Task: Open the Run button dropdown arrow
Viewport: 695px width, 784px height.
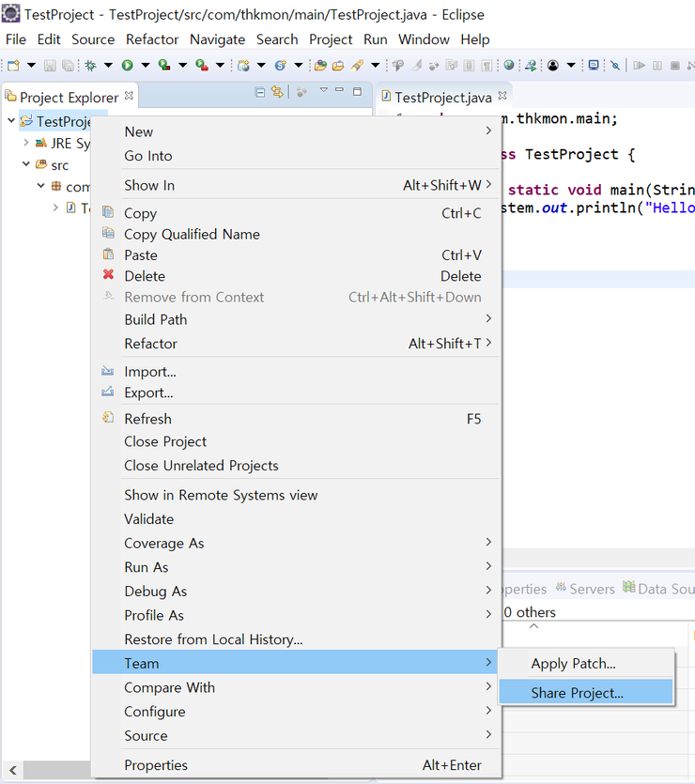Action: (x=144, y=66)
